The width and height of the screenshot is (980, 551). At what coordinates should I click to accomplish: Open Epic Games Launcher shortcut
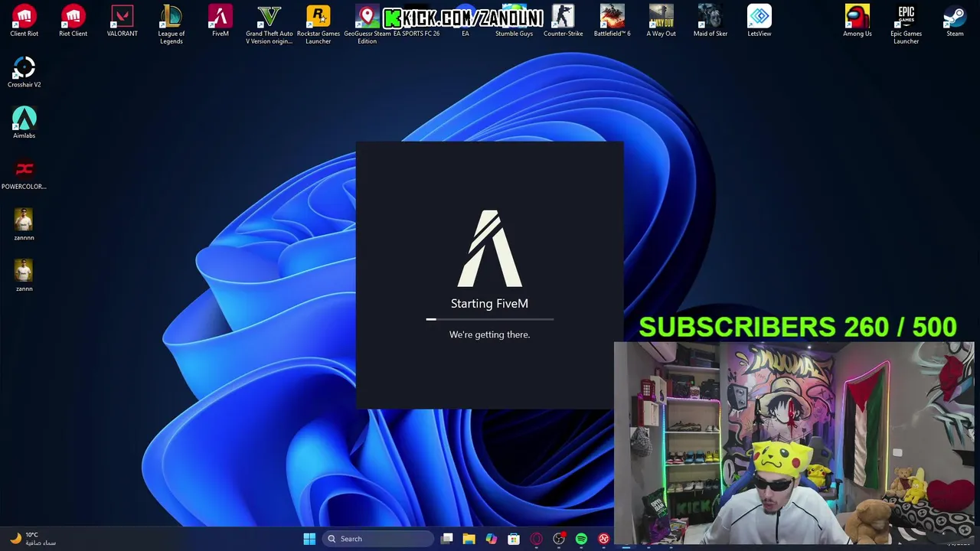(x=906, y=24)
